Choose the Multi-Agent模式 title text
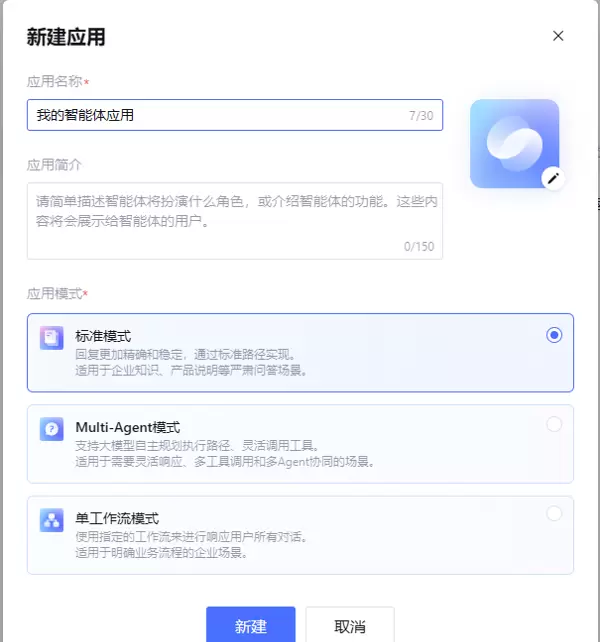The image size is (600, 642). [x=128, y=427]
